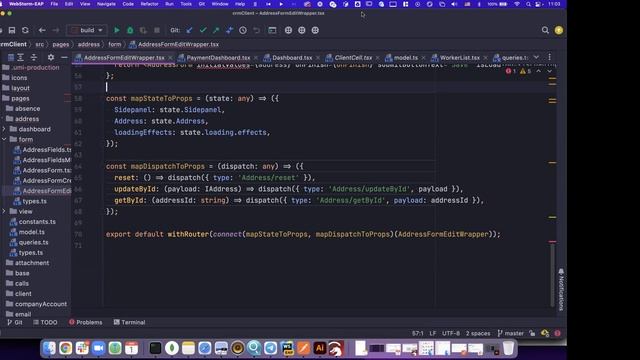Go to previous highlighted error up arrow
This screenshot has height=360, width=640.
pyautogui.click(x=538, y=71)
